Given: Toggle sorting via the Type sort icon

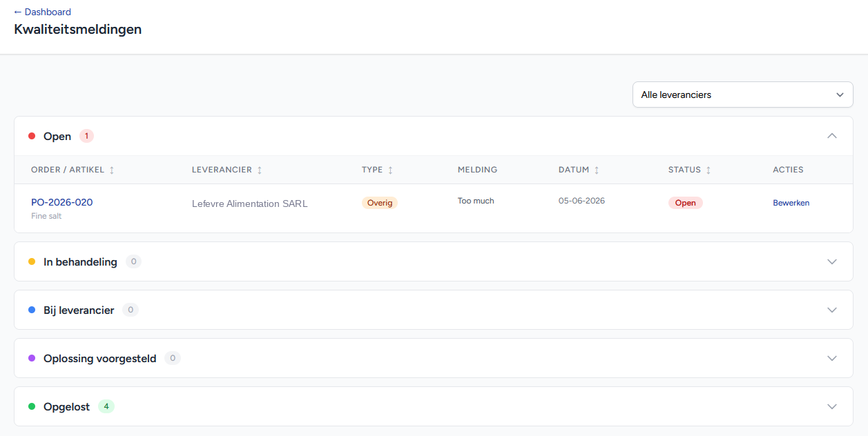Looking at the screenshot, I should [390, 170].
